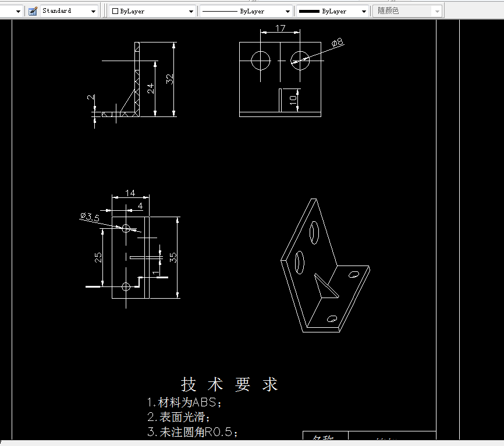Expand the dropdown arrow left of the style icon
The height and width of the screenshot is (446, 504).
[18, 12]
